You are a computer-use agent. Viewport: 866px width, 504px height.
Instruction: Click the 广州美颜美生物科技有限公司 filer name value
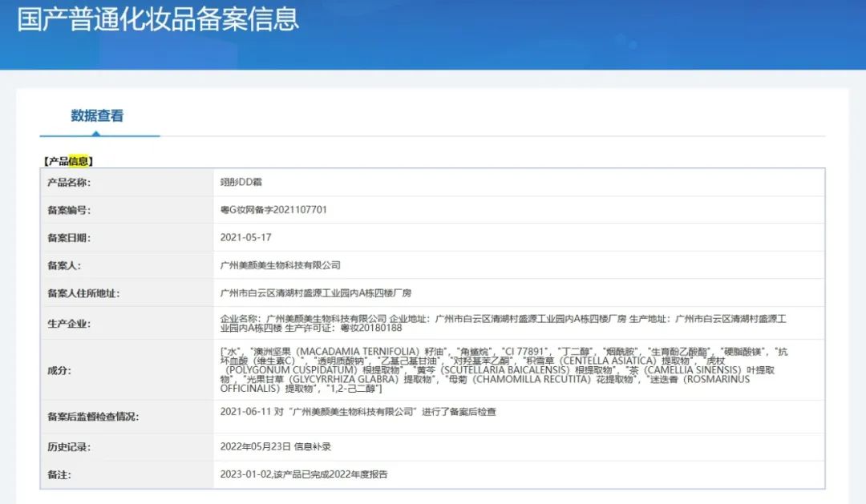(280, 265)
